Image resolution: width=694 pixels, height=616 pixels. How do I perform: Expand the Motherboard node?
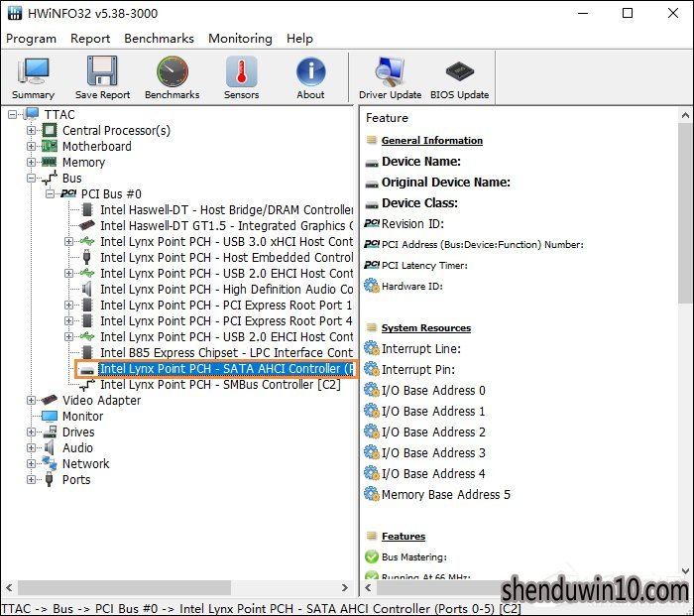tap(31, 146)
